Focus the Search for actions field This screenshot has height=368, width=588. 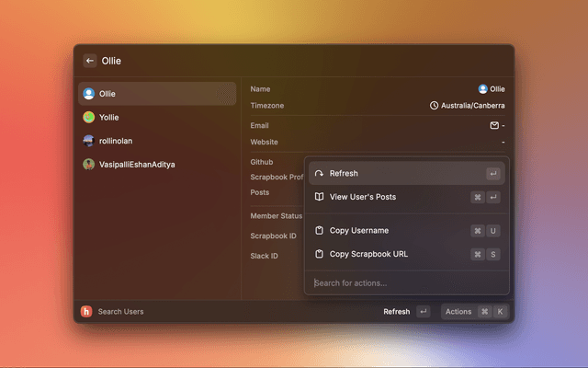pos(404,282)
